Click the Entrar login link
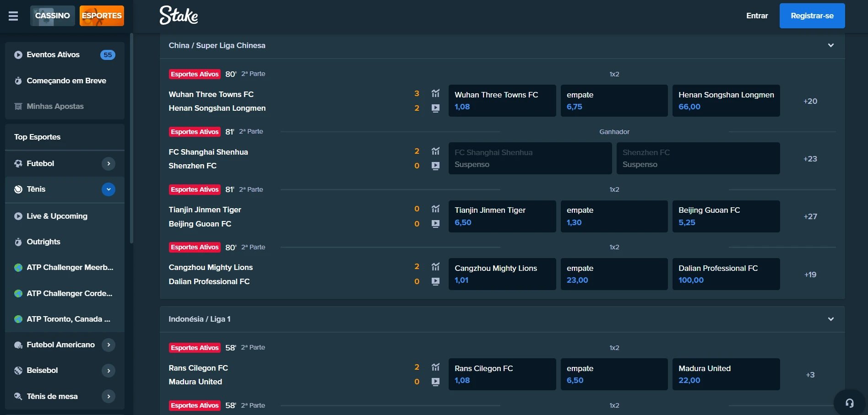868x415 pixels. [757, 16]
